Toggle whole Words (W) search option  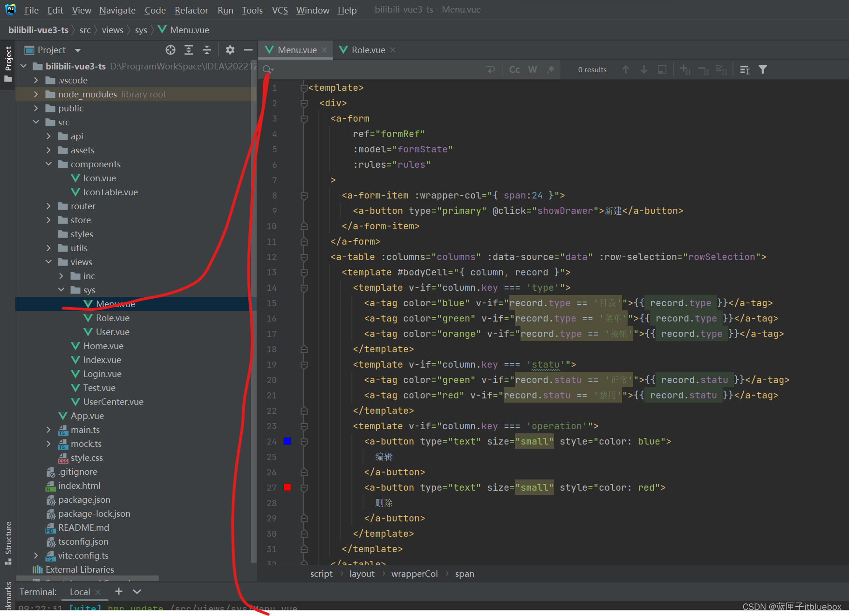pyautogui.click(x=532, y=69)
